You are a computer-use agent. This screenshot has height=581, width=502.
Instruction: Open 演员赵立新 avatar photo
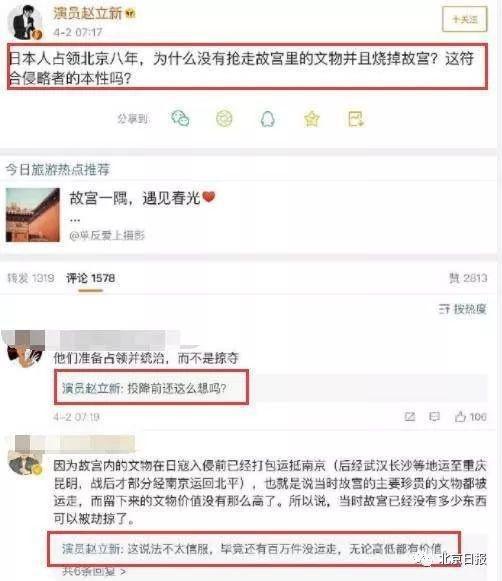(x=25, y=22)
